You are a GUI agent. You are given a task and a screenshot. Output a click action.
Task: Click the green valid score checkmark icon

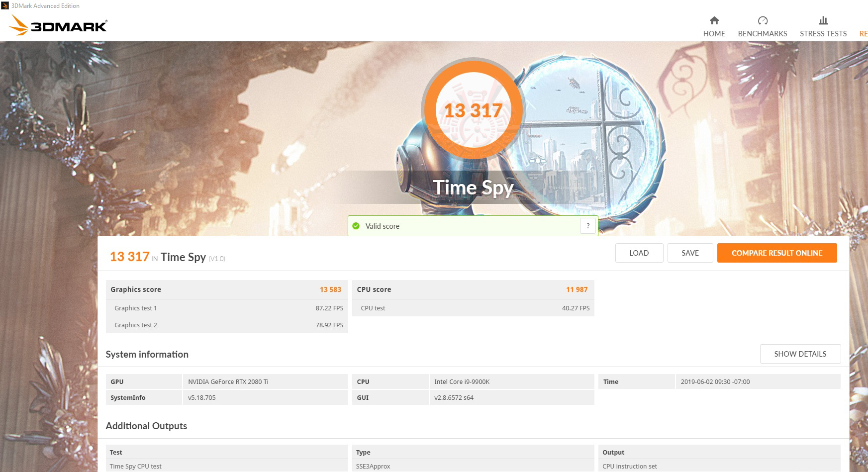click(356, 226)
